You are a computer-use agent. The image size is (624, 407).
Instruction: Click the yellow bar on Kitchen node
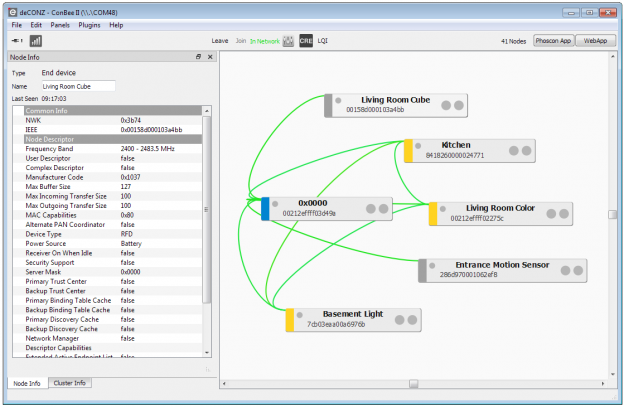tap(408, 150)
